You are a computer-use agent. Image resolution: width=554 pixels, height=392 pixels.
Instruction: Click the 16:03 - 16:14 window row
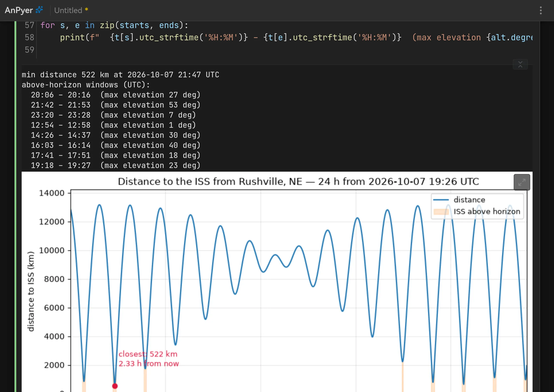point(116,145)
